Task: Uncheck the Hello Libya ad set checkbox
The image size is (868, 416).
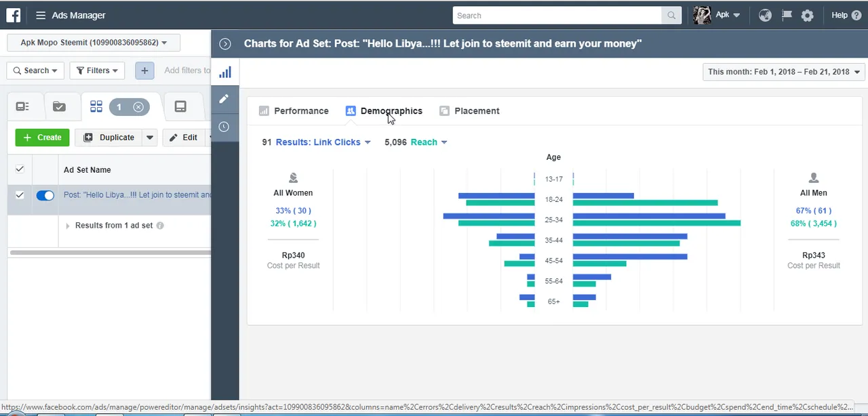Action: click(x=20, y=195)
